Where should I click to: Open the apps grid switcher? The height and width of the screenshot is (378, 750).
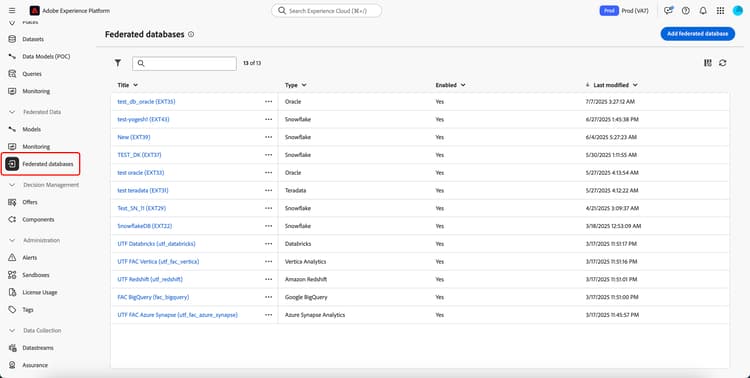pos(720,11)
